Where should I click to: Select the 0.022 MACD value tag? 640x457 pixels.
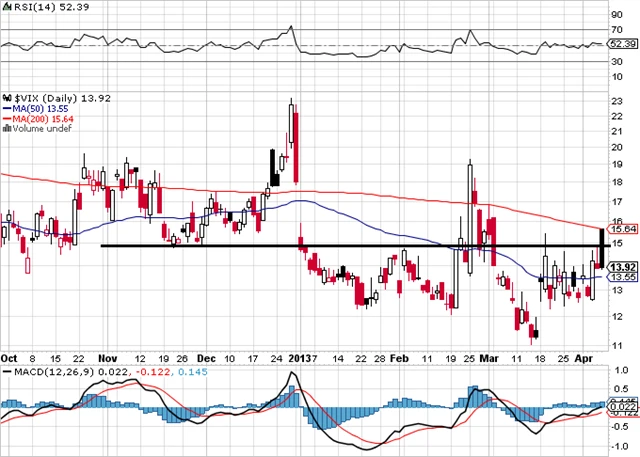point(621,408)
